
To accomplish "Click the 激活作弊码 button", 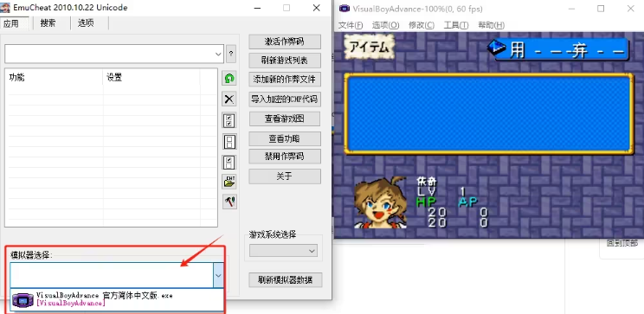I will coord(285,42).
